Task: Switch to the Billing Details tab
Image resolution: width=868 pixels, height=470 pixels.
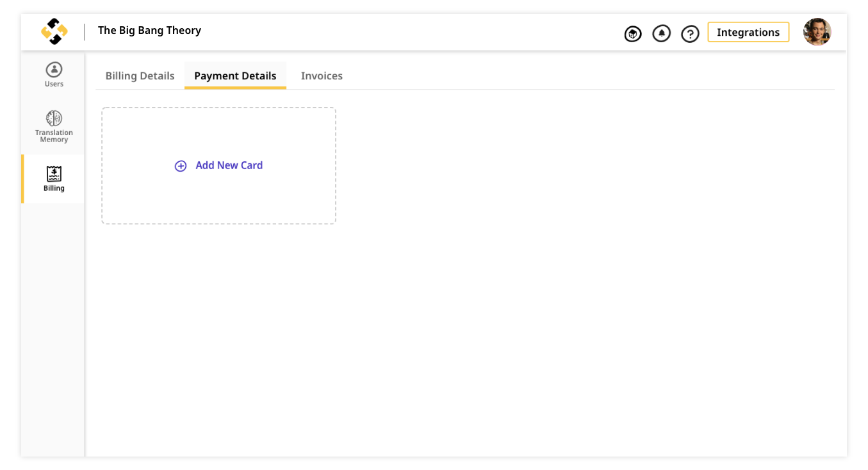Action: tap(140, 76)
